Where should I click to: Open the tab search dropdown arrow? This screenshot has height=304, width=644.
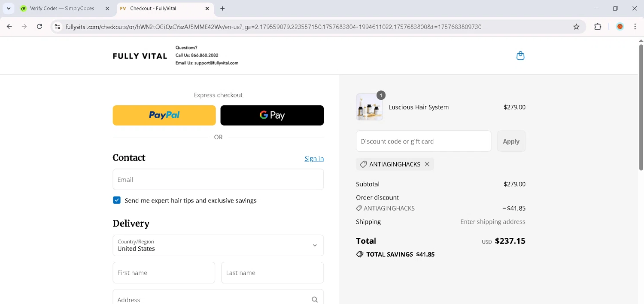(9, 9)
